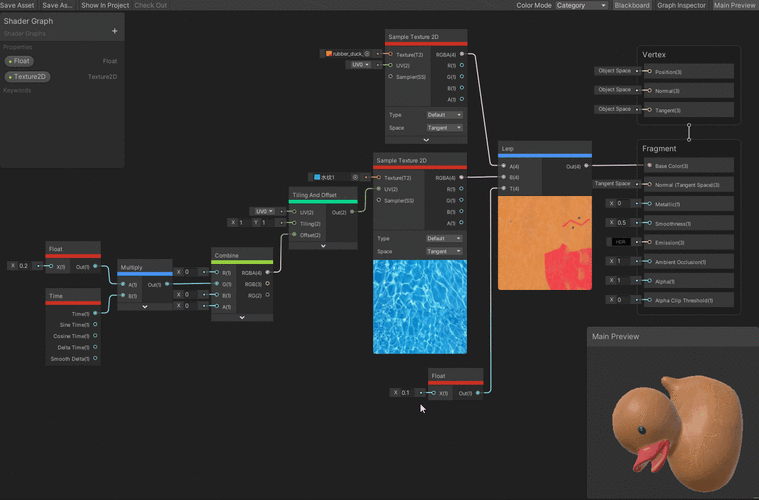Click A(1) input port of Multiply

pyautogui.click(x=123, y=284)
